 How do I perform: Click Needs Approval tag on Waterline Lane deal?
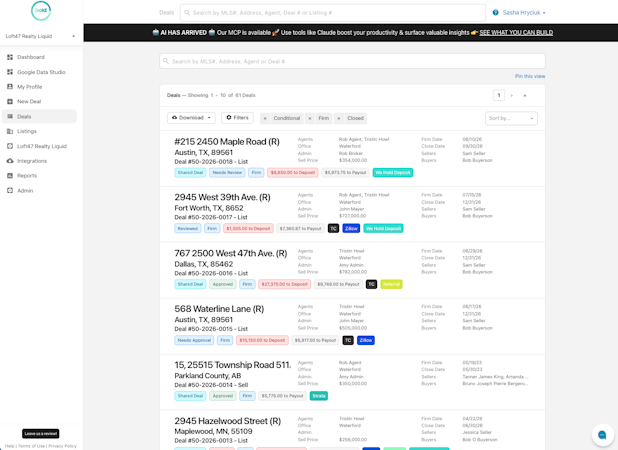click(194, 340)
